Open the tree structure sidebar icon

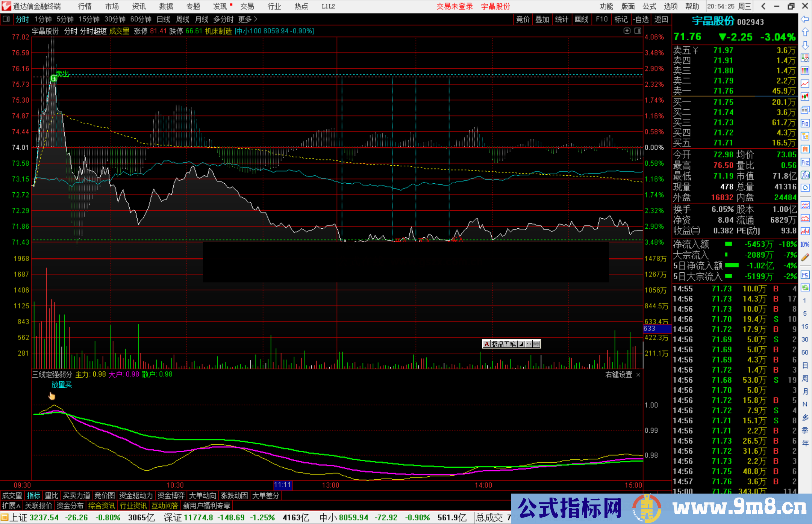[x=805, y=136]
